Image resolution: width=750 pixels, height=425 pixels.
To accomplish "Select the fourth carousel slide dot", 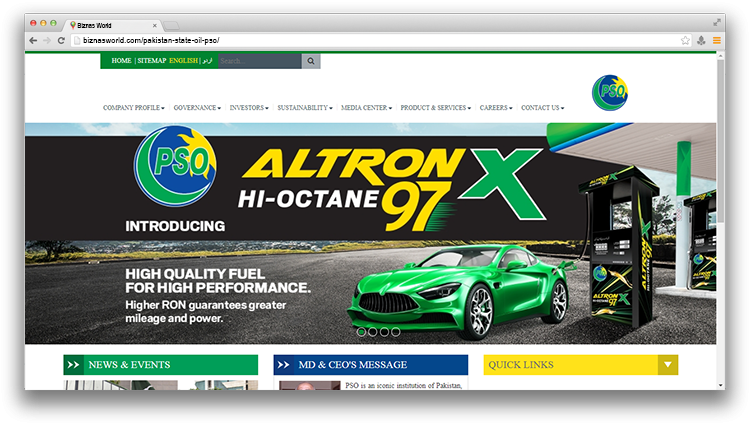I will click(396, 331).
